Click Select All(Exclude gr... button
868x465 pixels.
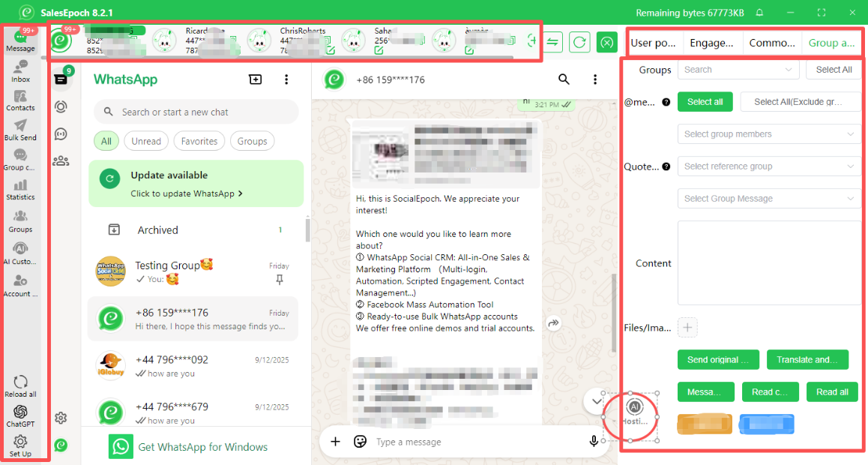click(801, 102)
